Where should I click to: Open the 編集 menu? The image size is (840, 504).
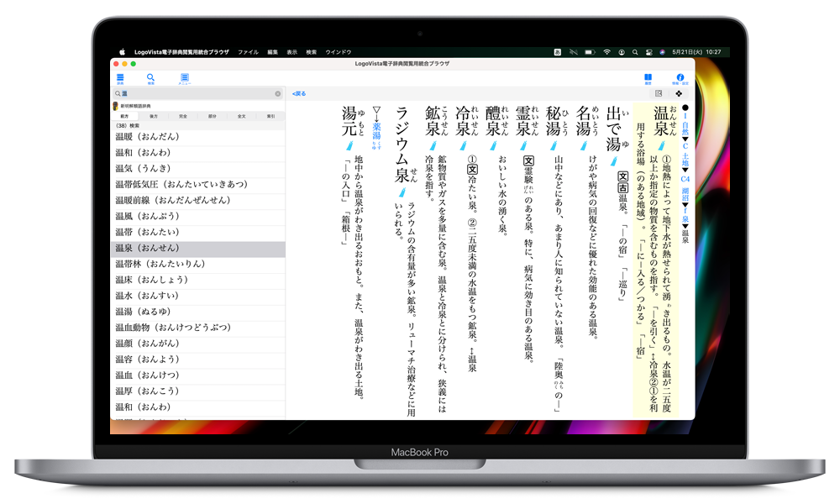tap(273, 52)
